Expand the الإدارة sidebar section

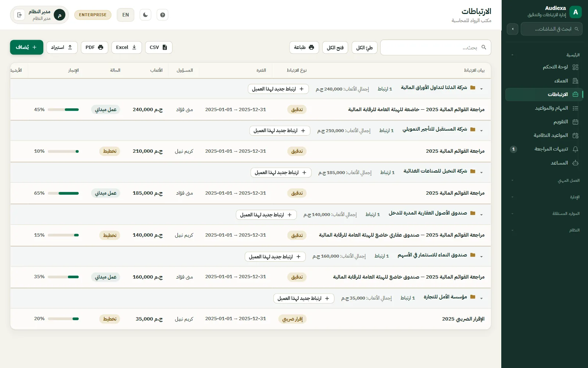pos(544,197)
